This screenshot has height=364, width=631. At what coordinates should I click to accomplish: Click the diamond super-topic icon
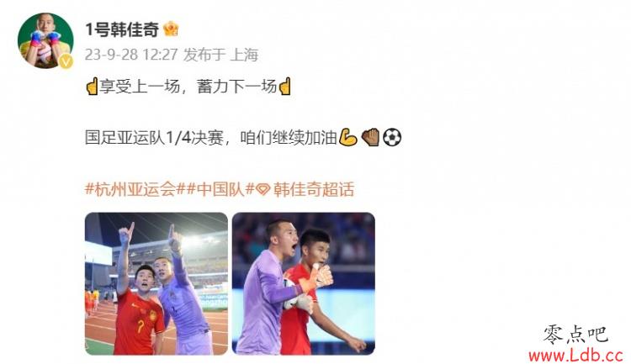[262, 189]
